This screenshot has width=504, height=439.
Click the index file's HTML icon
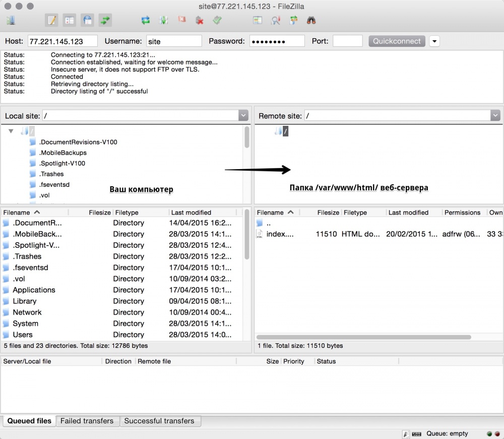point(260,234)
